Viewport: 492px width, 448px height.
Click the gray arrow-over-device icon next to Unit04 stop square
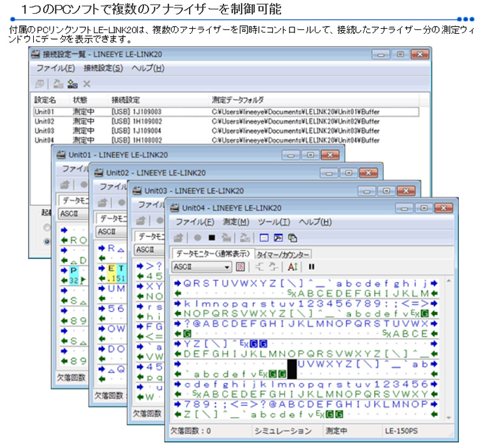[226, 238]
